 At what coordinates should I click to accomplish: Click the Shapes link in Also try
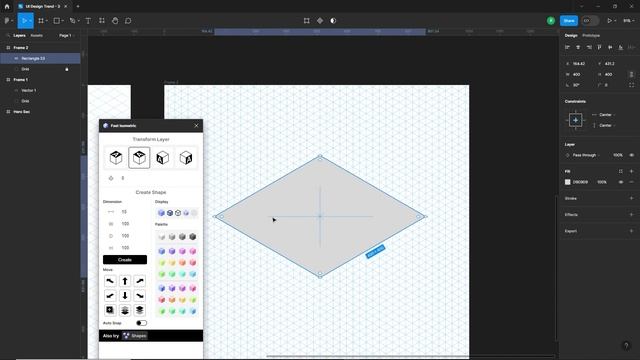[135, 336]
